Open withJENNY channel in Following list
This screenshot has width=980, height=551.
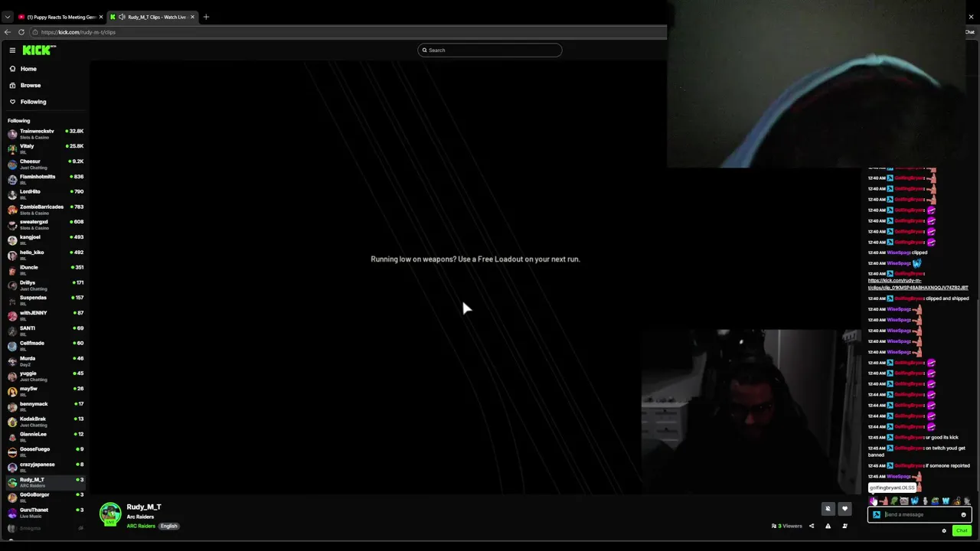[46, 315]
